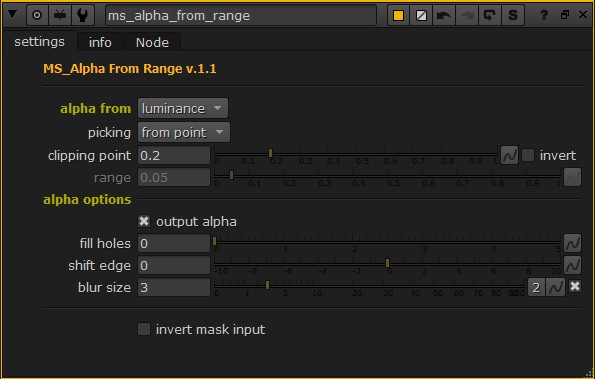The image size is (595, 379).
Task: Click the clipping point value field
Action: coord(174,155)
